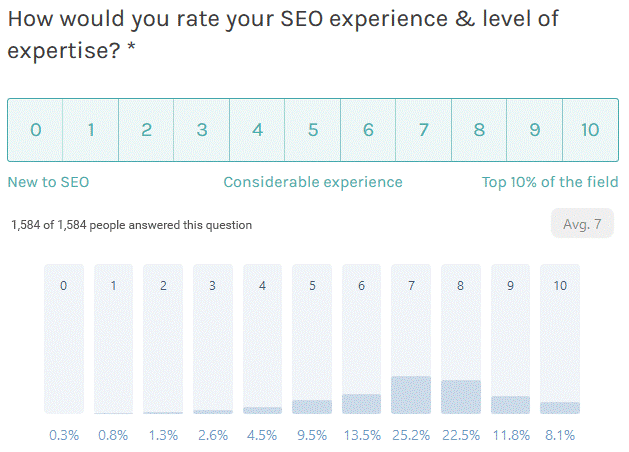Select rating 5 on the scale

pos(313,130)
